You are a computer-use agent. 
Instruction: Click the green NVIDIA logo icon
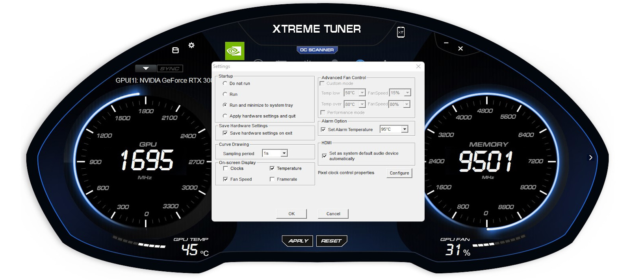235,51
